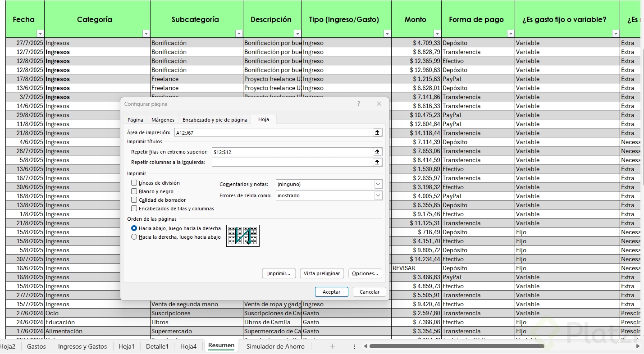Select the date cell 27/6/2024
Image resolution: width=644 pixels, height=354 pixels.
pos(25,313)
